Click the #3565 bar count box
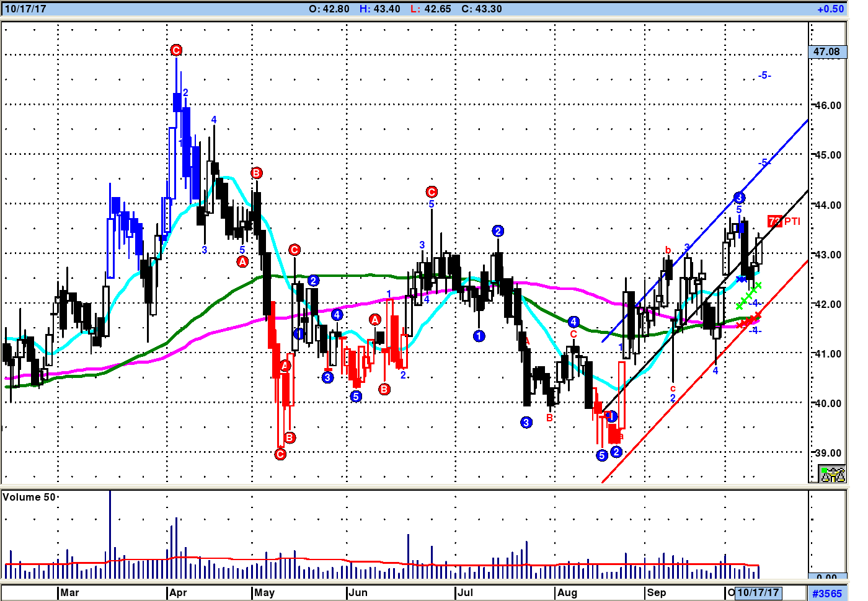This screenshot has width=868, height=601. click(x=827, y=594)
